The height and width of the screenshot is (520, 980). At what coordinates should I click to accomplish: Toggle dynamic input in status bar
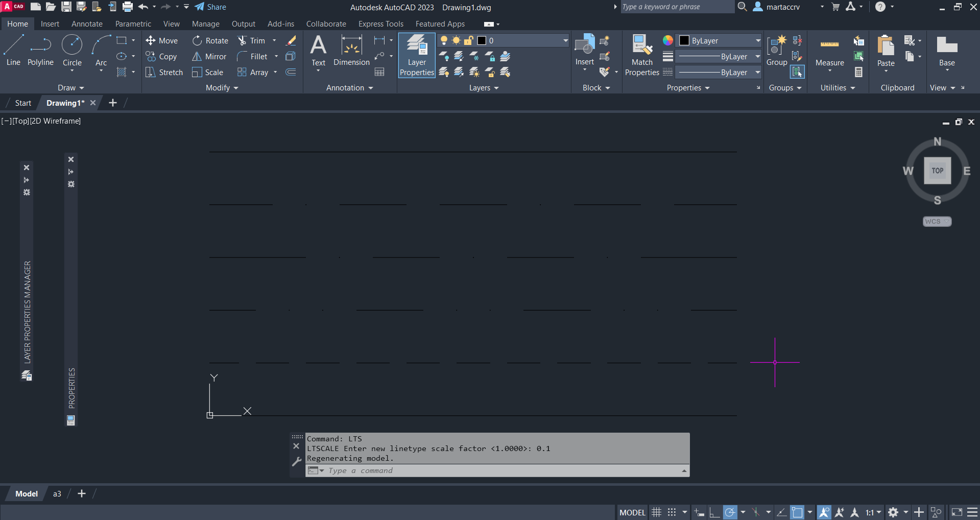pyautogui.click(x=699, y=512)
